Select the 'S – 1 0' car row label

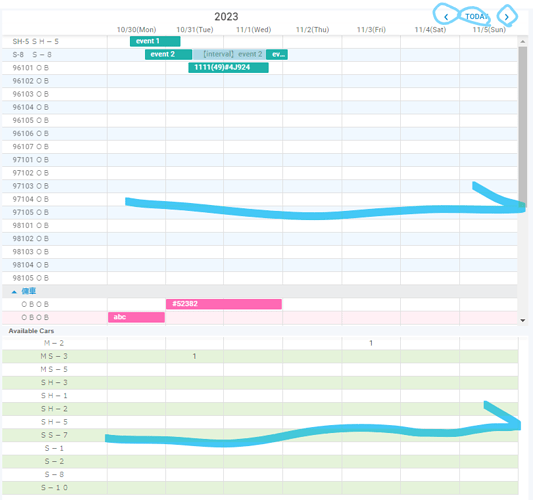(54, 488)
